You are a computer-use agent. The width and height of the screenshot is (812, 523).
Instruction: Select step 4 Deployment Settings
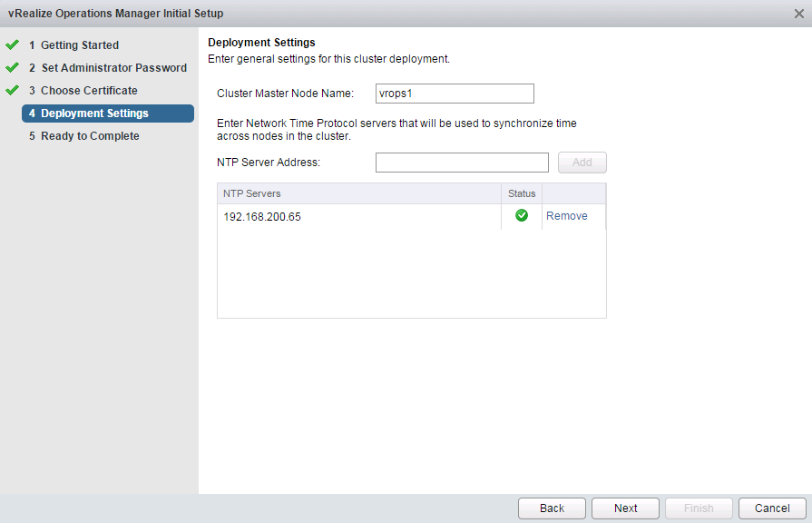108,113
